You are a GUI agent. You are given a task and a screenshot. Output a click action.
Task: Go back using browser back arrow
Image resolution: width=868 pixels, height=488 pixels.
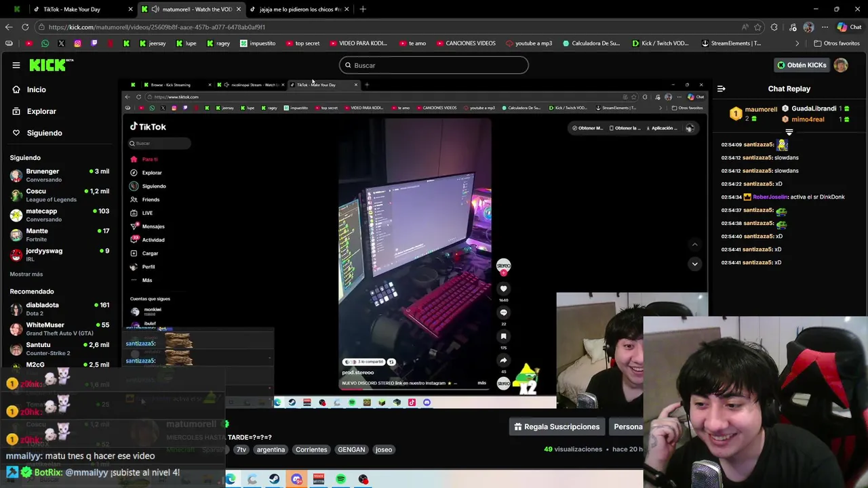[x=9, y=27]
